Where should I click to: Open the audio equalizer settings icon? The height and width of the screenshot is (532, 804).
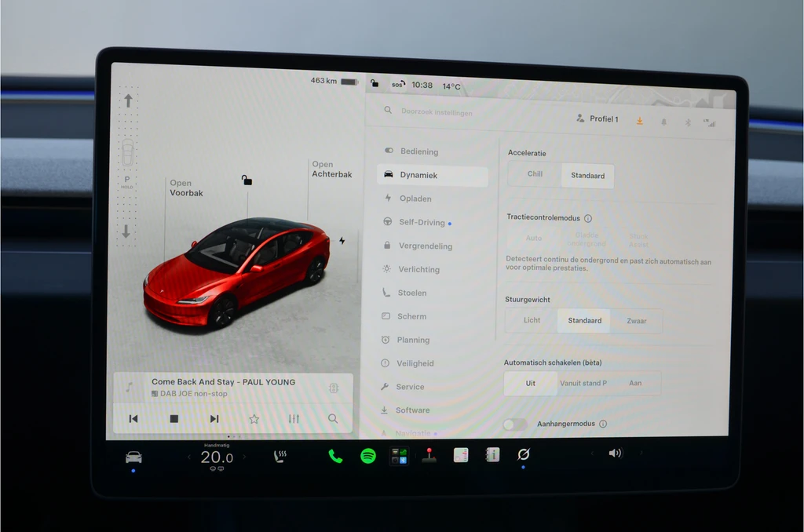click(x=294, y=419)
